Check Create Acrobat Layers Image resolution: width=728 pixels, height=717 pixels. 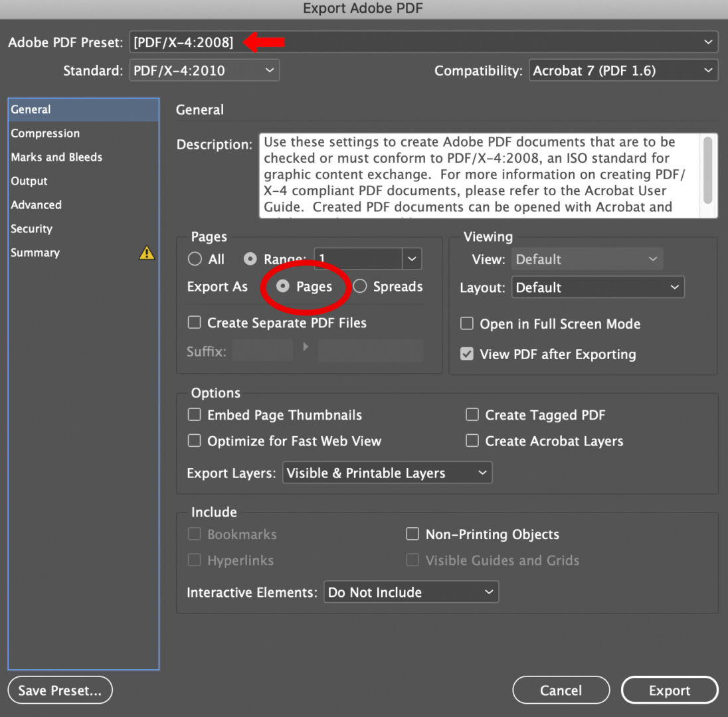point(472,440)
